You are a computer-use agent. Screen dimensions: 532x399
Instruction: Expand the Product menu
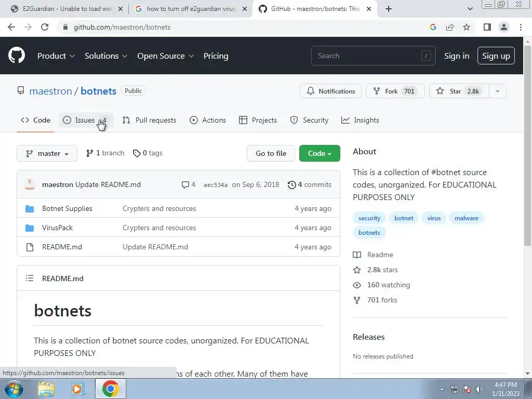pyautogui.click(x=56, y=56)
